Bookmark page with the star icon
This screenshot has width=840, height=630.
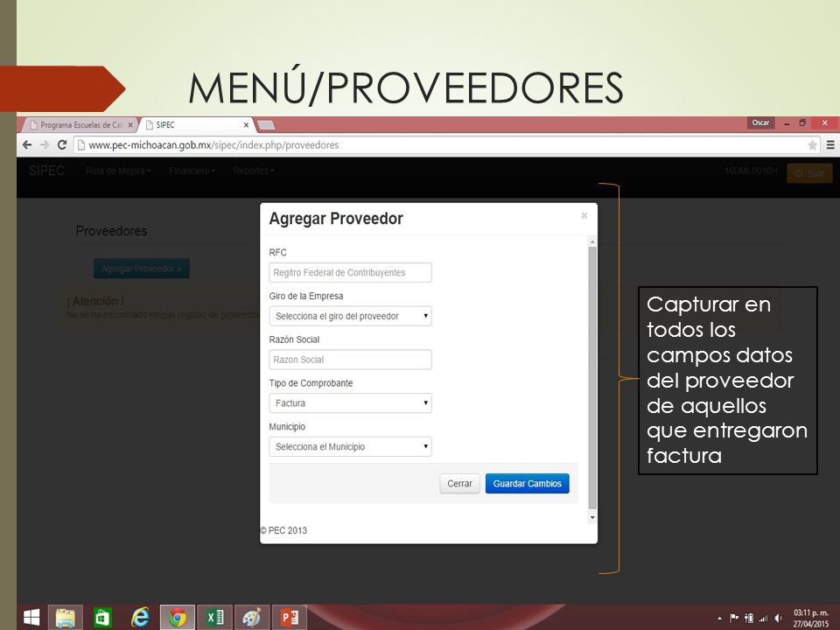click(x=812, y=144)
